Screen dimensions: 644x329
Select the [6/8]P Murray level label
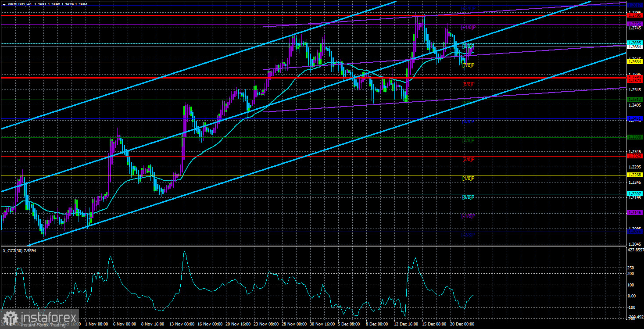point(468,84)
